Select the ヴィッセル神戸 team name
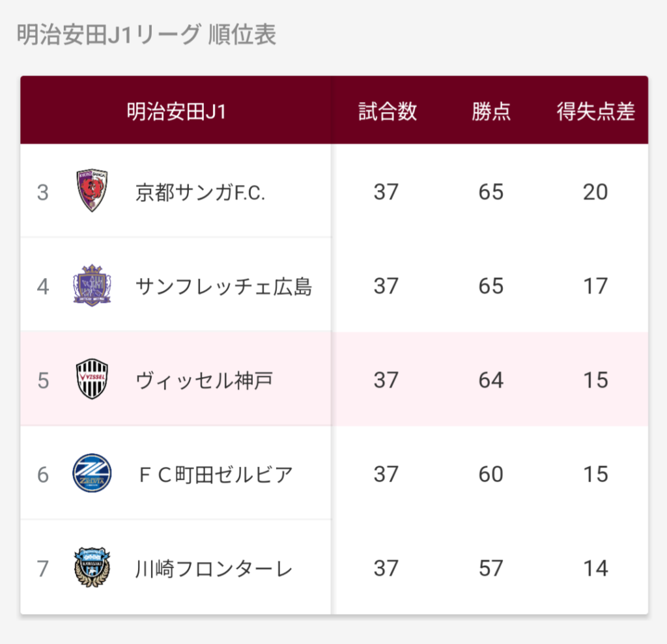 204,380
